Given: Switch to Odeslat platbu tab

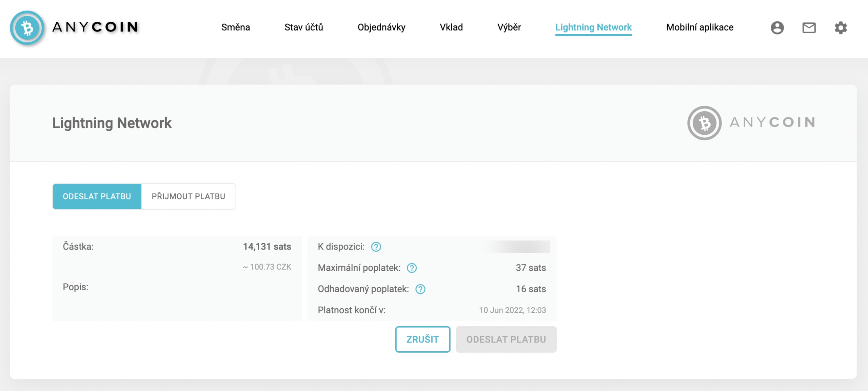Looking at the screenshot, I should (97, 196).
